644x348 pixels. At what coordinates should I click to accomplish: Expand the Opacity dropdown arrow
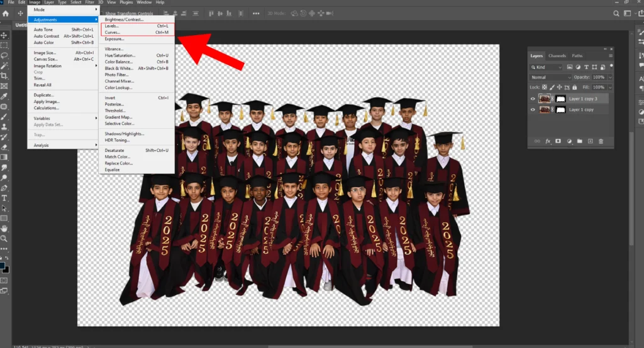[610, 77]
